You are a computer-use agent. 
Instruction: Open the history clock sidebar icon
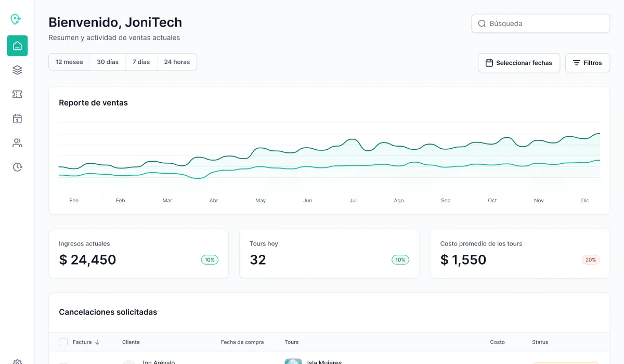tap(17, 167)
